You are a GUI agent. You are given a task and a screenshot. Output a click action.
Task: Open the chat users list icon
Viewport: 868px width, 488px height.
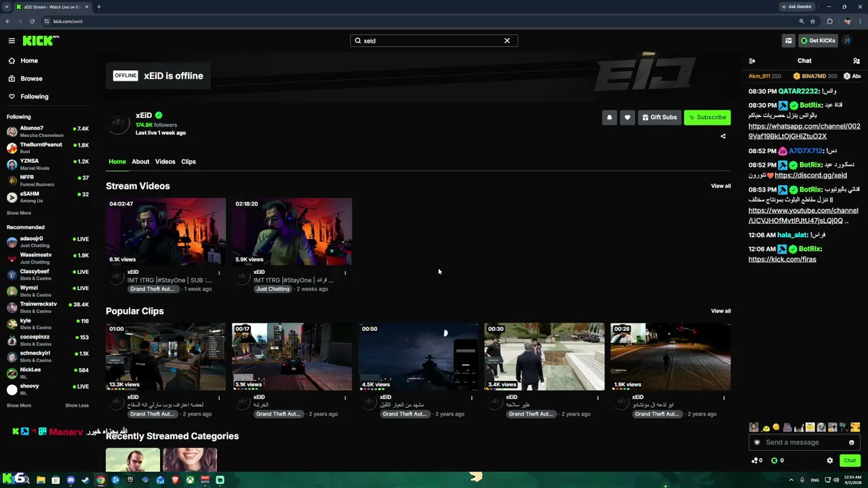pos(856,61)
